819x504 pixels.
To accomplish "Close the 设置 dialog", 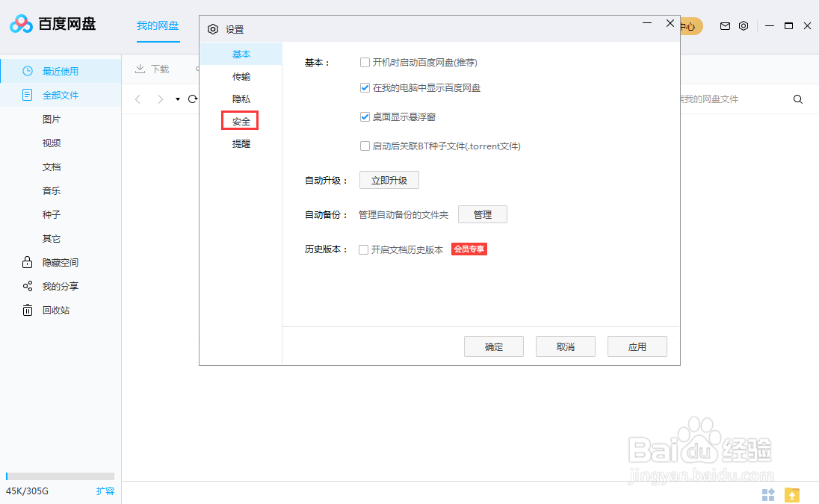I will point(670,23).
